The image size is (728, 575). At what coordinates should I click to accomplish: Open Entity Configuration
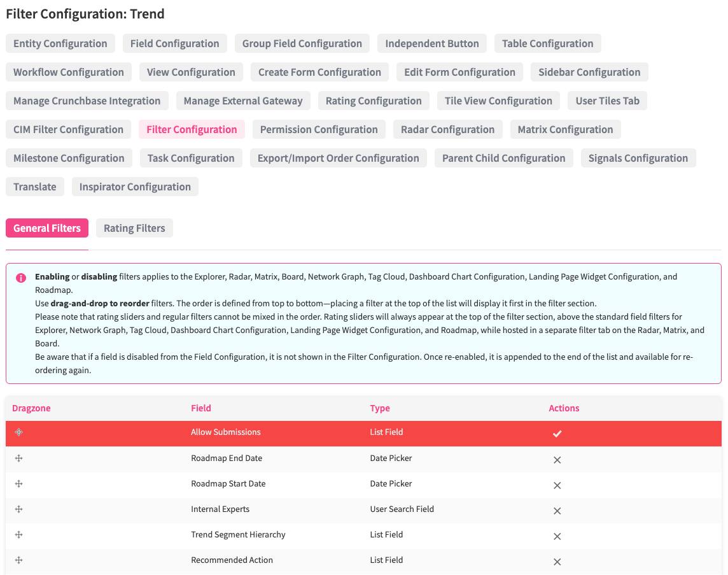point(60,43)
